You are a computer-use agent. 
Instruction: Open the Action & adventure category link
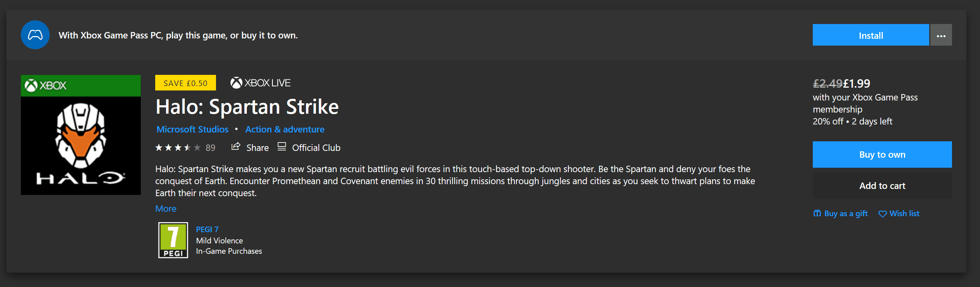coord(285,129)
